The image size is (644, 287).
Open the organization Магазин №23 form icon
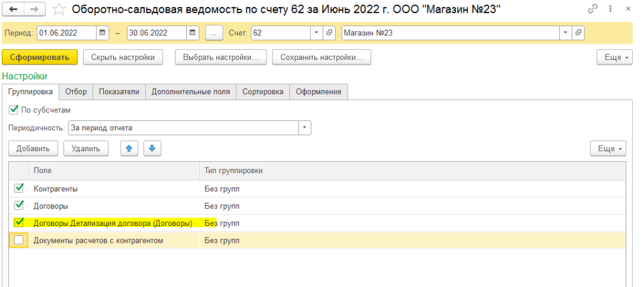coord(578,33)
